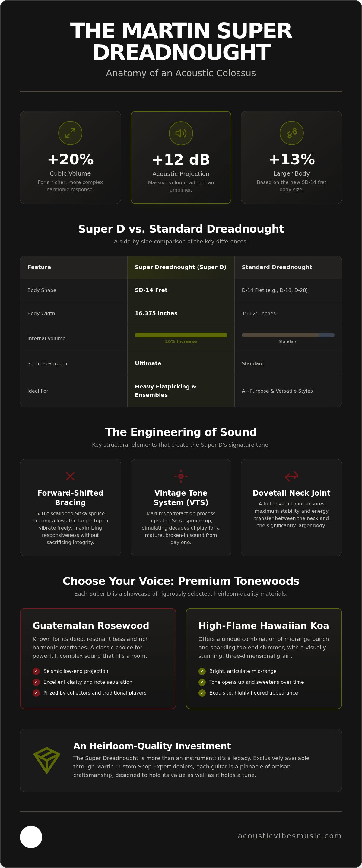
Task: Click the speaker icon above +12 dB
Action: point(181,133)
